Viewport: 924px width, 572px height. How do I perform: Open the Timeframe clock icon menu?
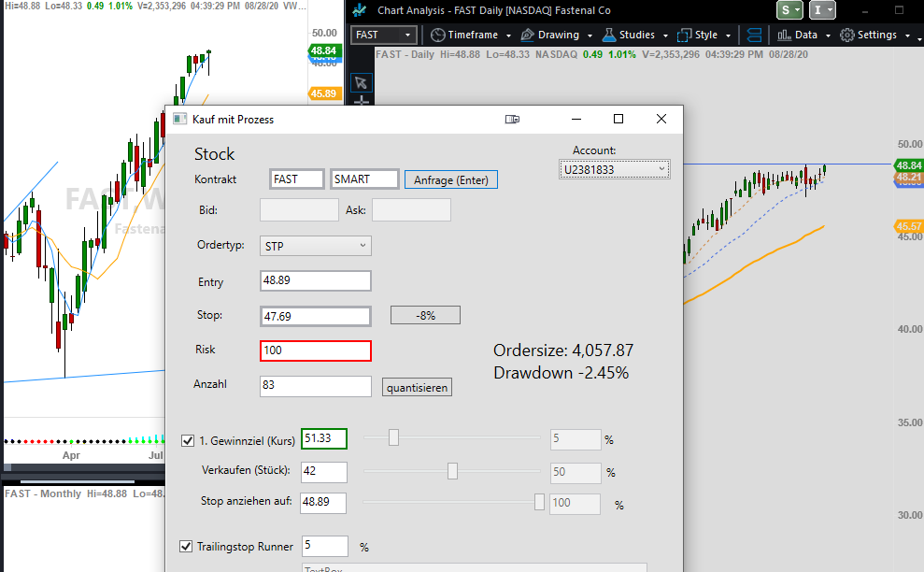click(x=437, y=35)
